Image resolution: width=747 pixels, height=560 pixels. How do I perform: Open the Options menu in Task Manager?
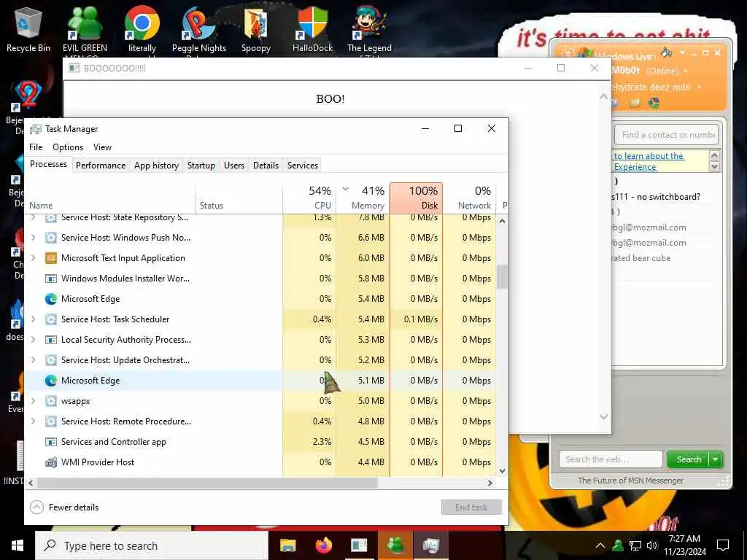pyautogui.click(x=68, y=147)
